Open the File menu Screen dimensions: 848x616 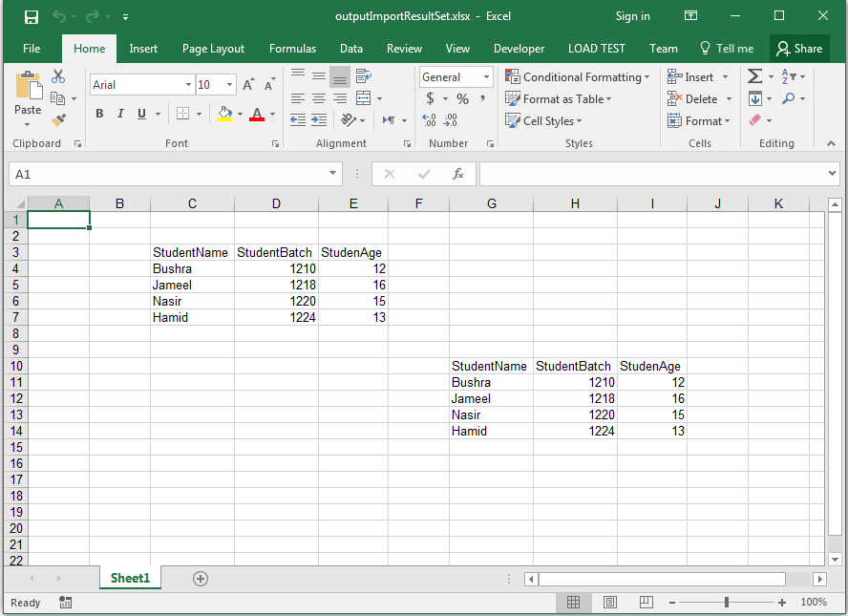point(32,49)
